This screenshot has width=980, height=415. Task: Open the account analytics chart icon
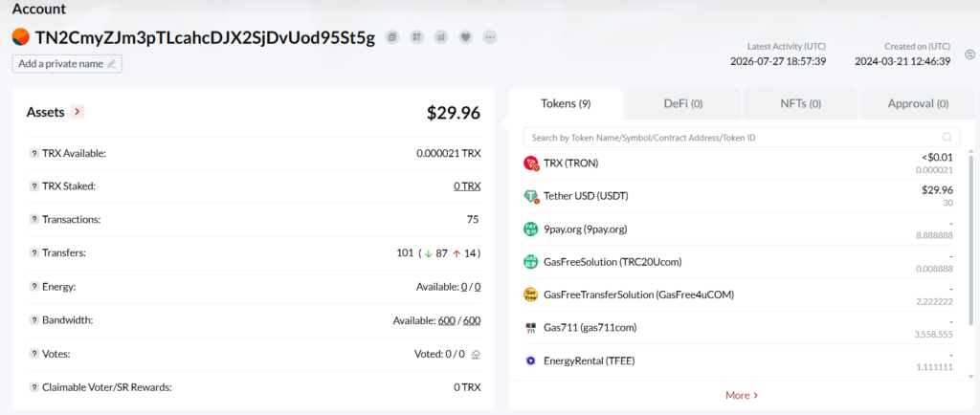click(440, 37)
